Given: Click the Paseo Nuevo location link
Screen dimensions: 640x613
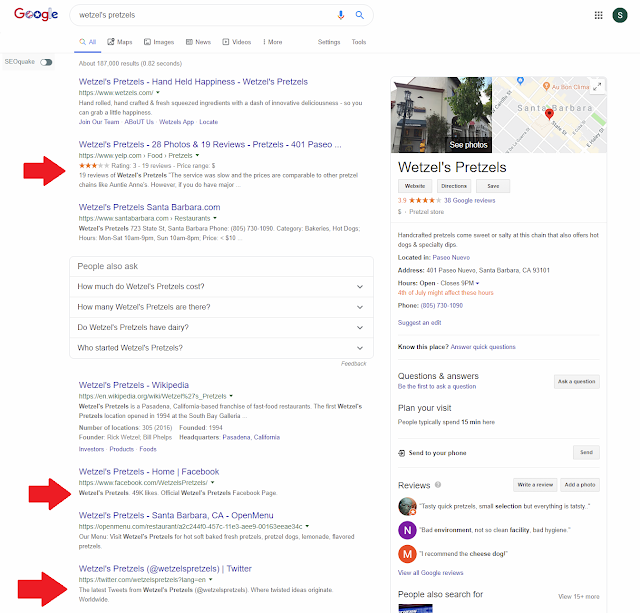Looking at the screenshot, I should [451, 258].
